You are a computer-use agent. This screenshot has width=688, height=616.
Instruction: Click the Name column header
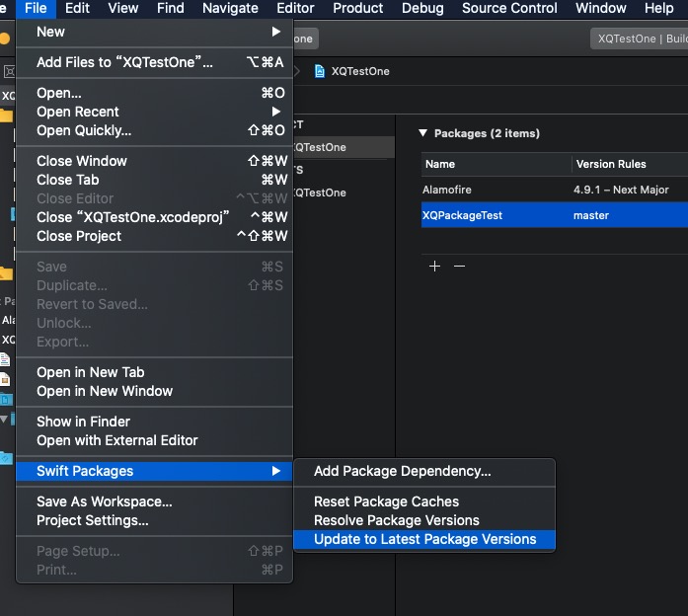click(x=497, y=164)
